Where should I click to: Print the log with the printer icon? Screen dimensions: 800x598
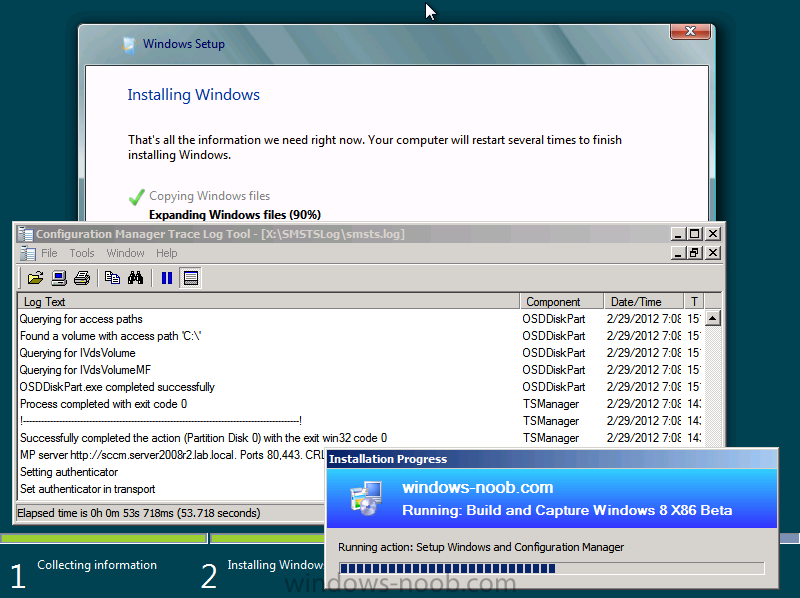coord(82,278)
